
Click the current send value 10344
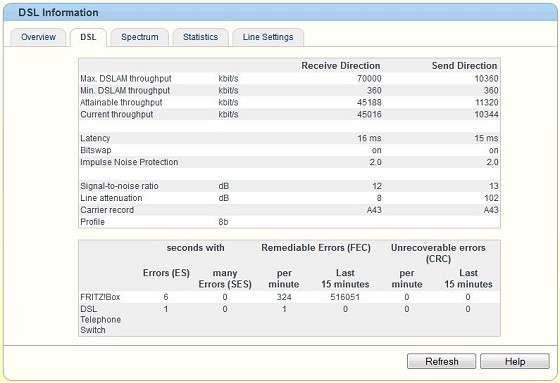pos(486,114)
